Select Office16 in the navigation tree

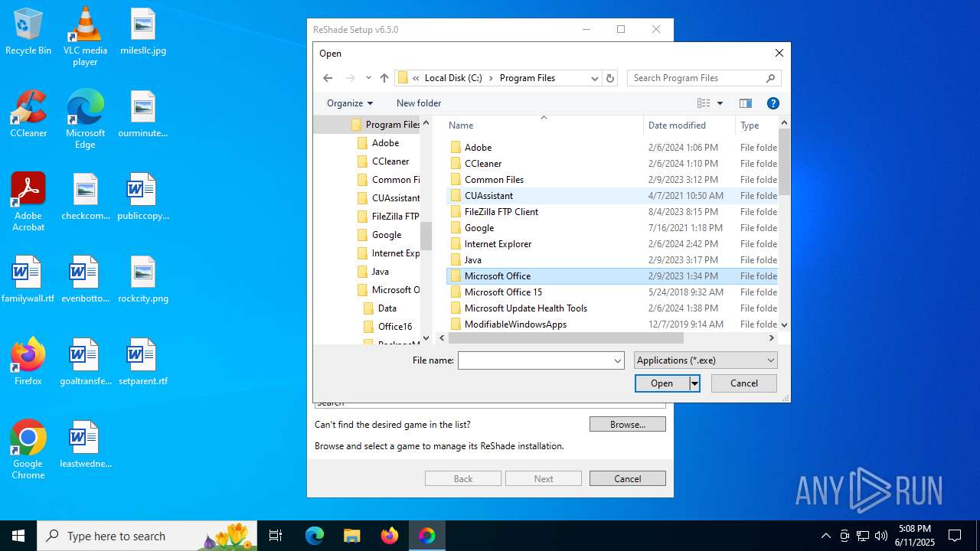tap(395, 327)
